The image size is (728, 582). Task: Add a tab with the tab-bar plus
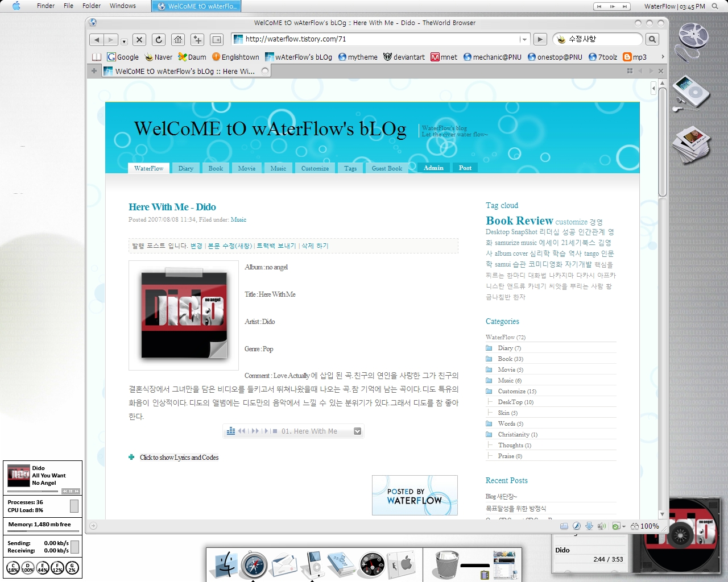[x=94, y=71]
